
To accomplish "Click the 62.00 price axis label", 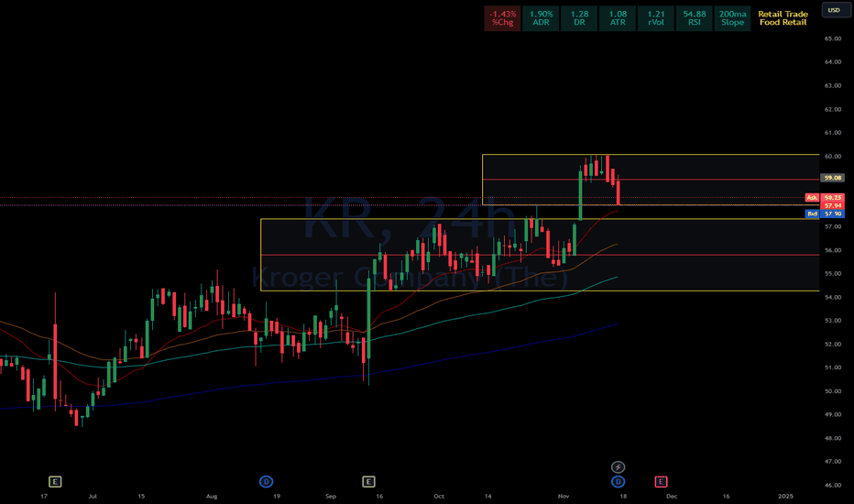I will pos(833,110).
